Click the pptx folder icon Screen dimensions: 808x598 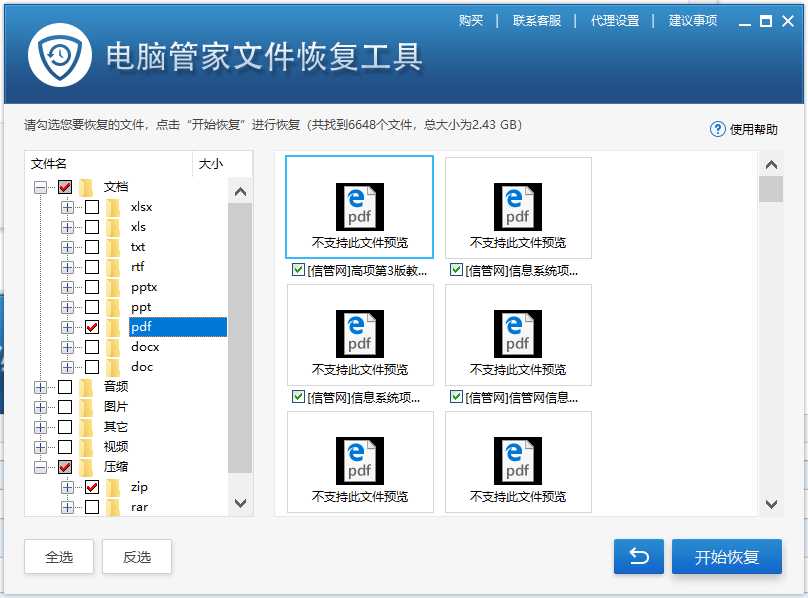[x=113, y=287]
